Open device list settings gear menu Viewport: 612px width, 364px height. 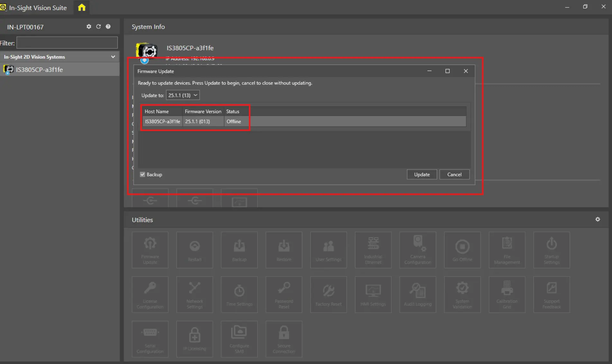point(89,27)
